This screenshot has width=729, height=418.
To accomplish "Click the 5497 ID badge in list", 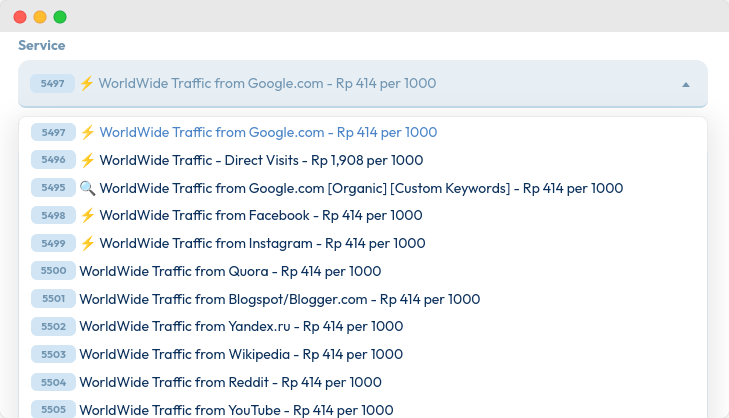I will tap(53, 133).
